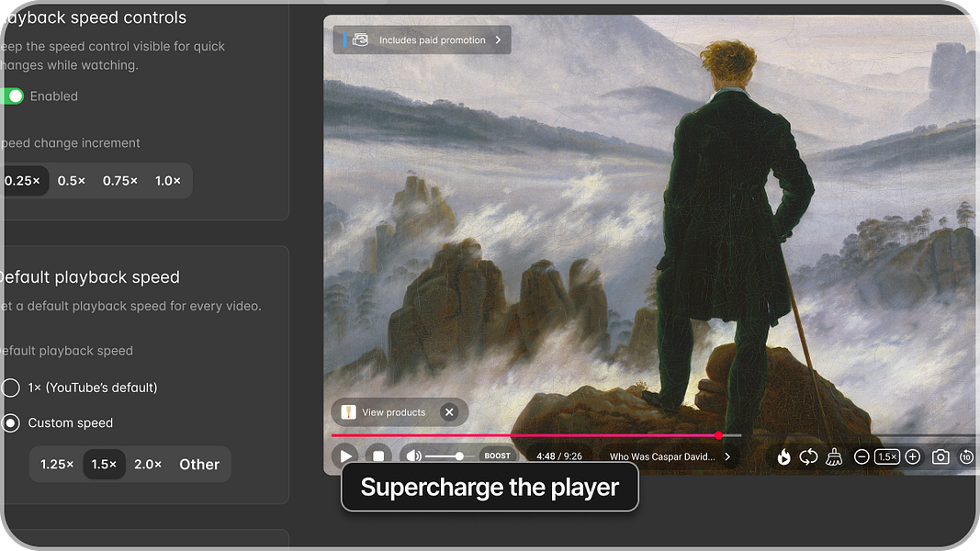980x551 pixels.
Task: Set default speed to 2.0×
Action: pyautogui.click(x=148, y=464)
